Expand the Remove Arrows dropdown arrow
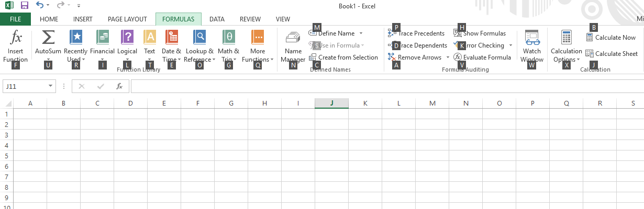The width and height of the screenshot is (644, 209). [448, 57]
